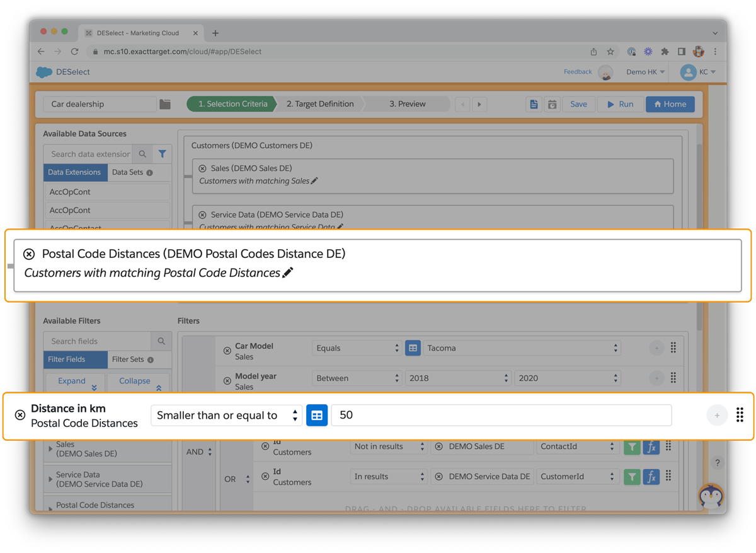The width and height of the screenshot is (756, 553).
Task: Click the Save button
Action: tap(578, 104)
